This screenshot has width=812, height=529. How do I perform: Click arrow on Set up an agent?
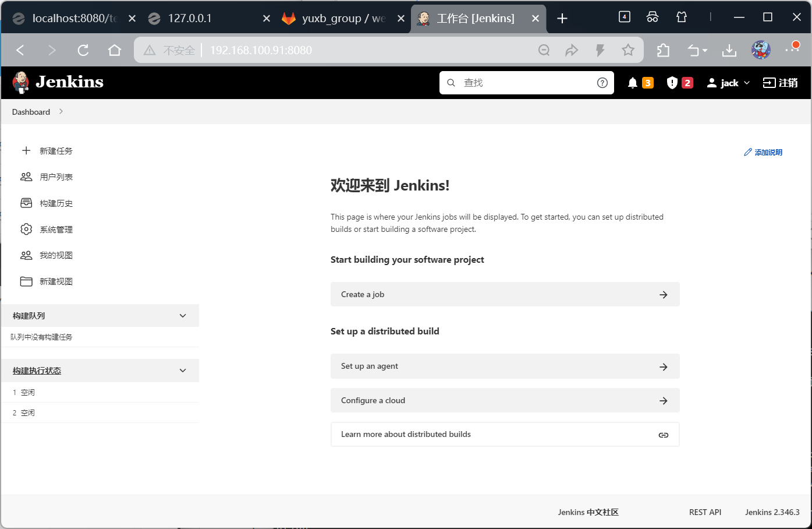[664, 366]
